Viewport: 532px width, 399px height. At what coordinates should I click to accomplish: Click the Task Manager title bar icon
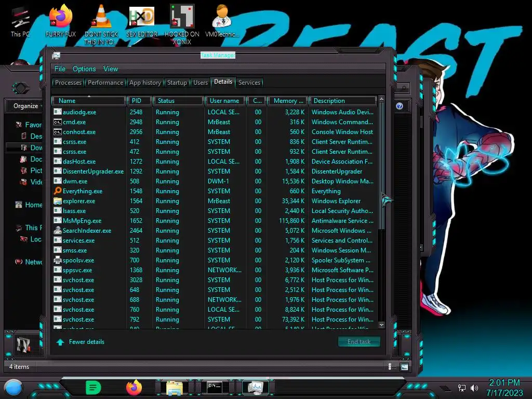pyautogui.click(x=56, y=55)
